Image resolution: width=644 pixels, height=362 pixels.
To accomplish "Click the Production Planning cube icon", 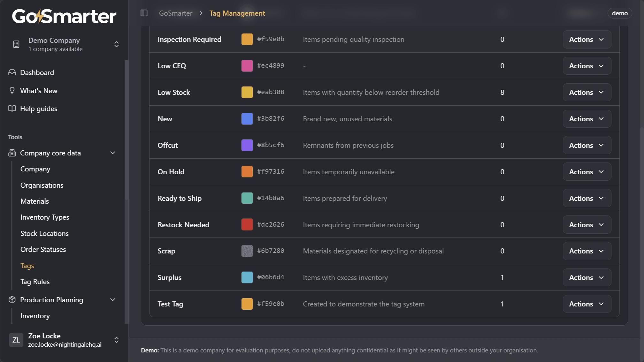I will pyautogui.click(x=11, y=300).
